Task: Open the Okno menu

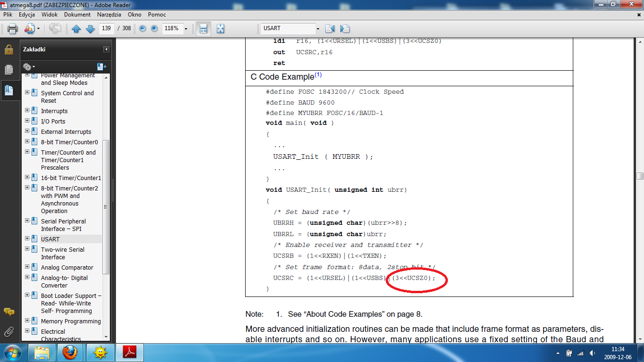Action: [134, 15]
